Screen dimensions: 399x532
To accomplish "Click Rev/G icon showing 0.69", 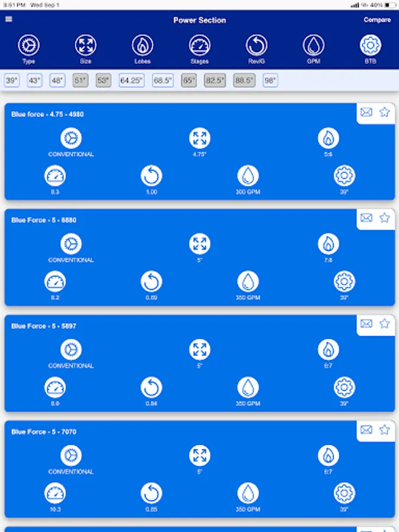I will pos(151,281).
